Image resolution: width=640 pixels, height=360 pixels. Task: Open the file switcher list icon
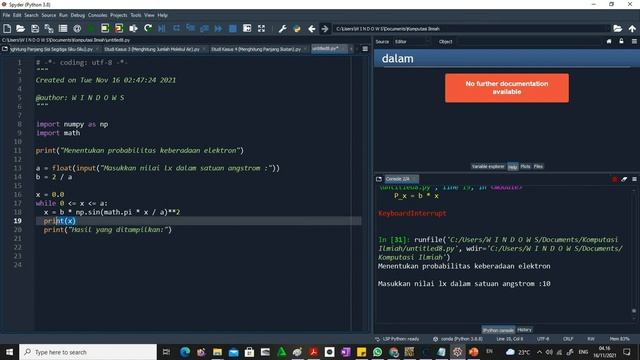click(63, 29)
